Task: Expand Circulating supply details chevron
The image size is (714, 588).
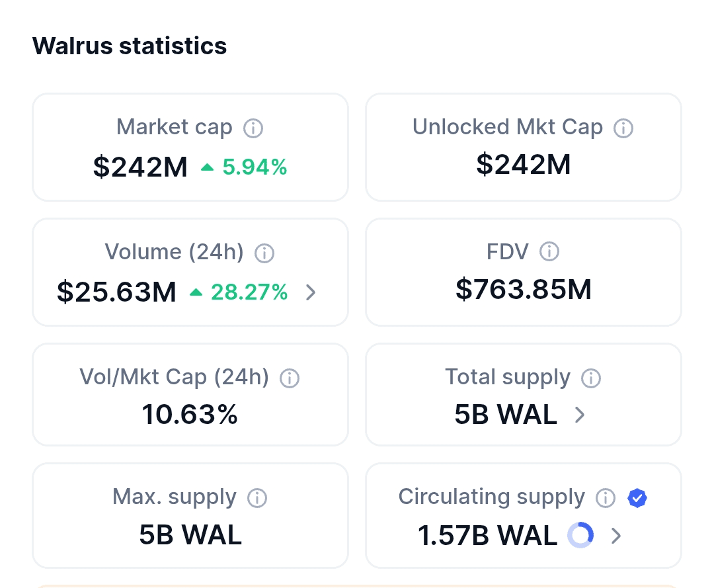Action: (616, 535)
